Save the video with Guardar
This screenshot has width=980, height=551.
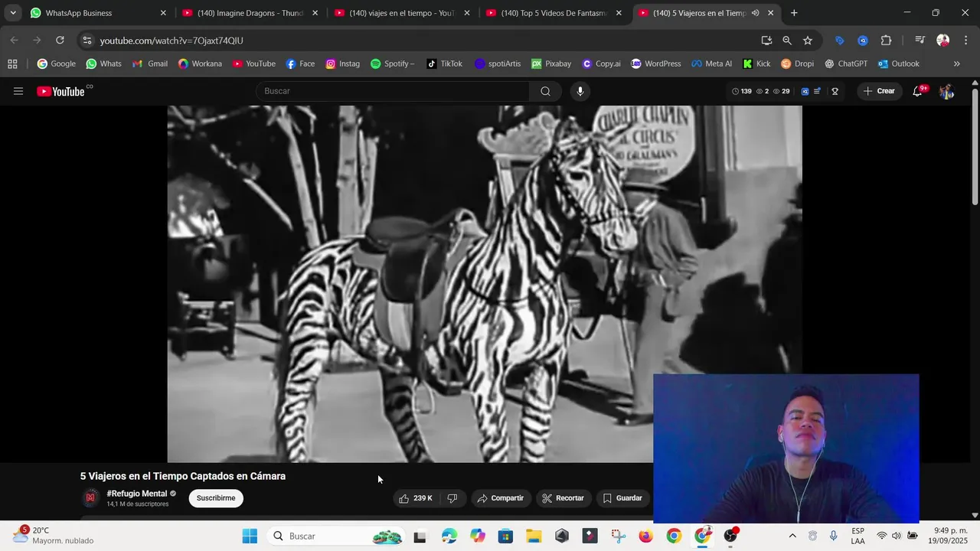[622, 498]
